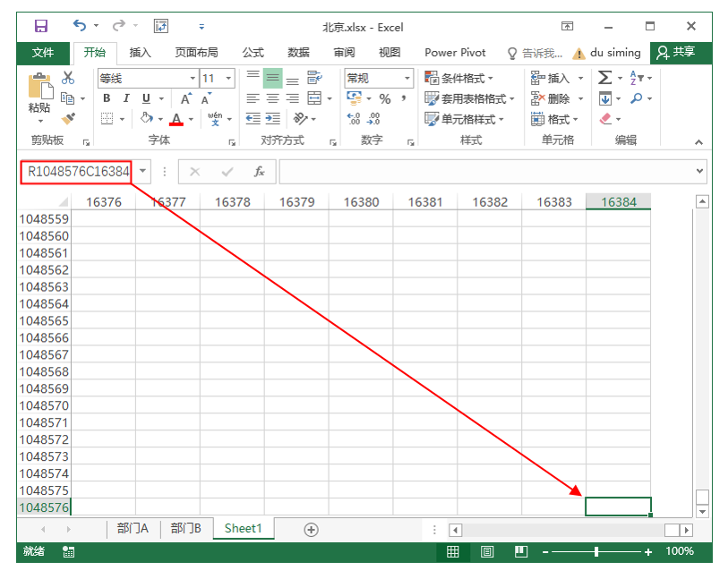Click the Format Painter brush icon

[68, 119]
